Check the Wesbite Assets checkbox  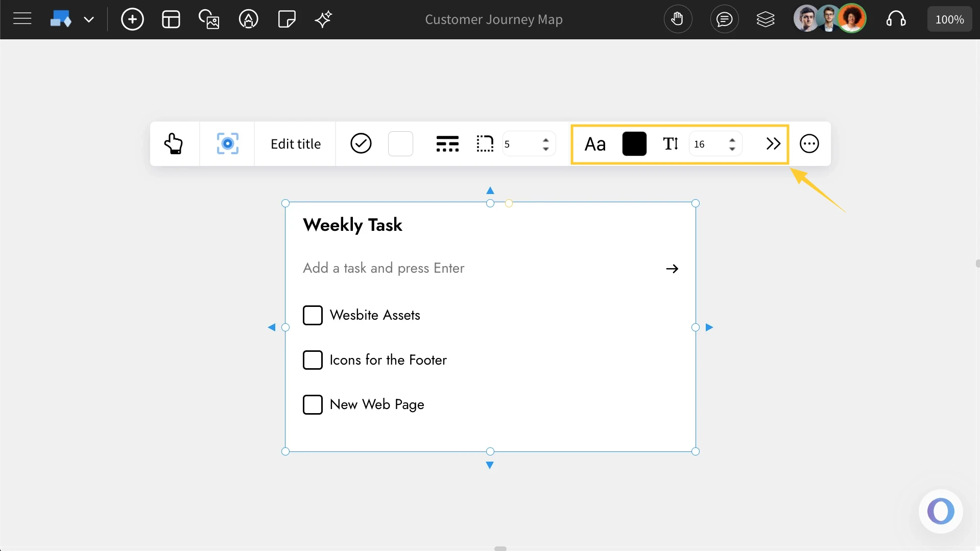tap(313, 315)
